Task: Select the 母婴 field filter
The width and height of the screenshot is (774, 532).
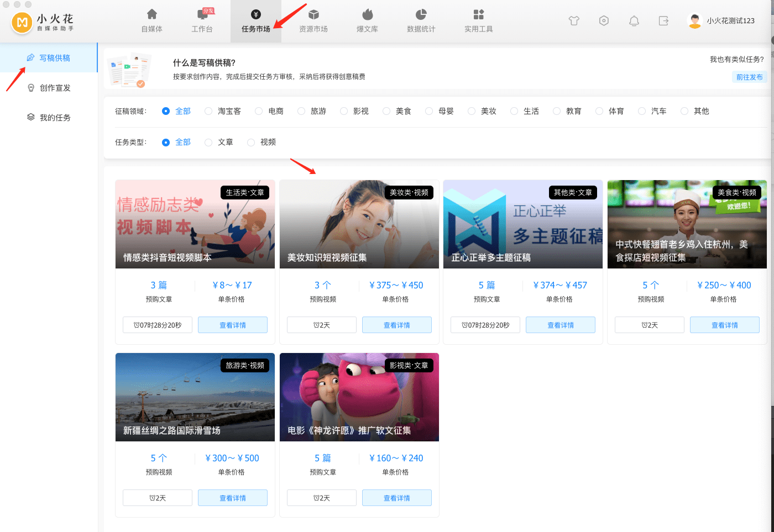Action: coord(440,111)
